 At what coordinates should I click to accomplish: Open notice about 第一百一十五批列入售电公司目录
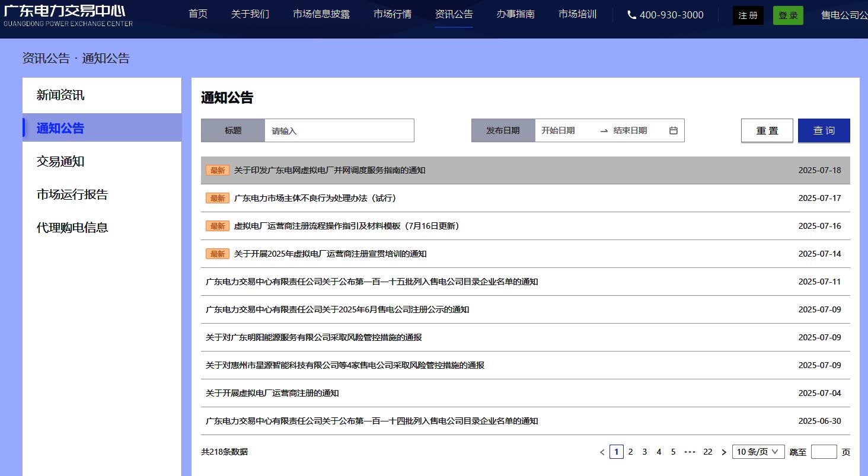tap(372, 282)
